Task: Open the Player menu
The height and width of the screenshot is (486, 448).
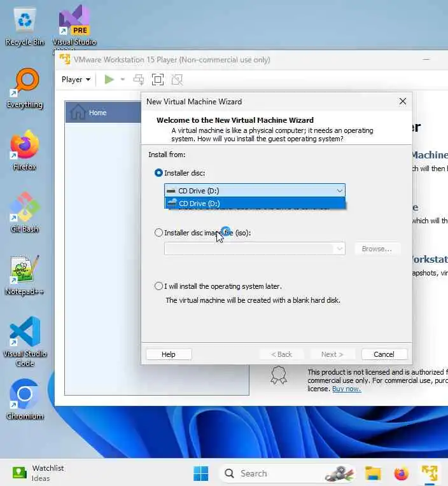Action: pyautogui.click(x=76, y=80)
